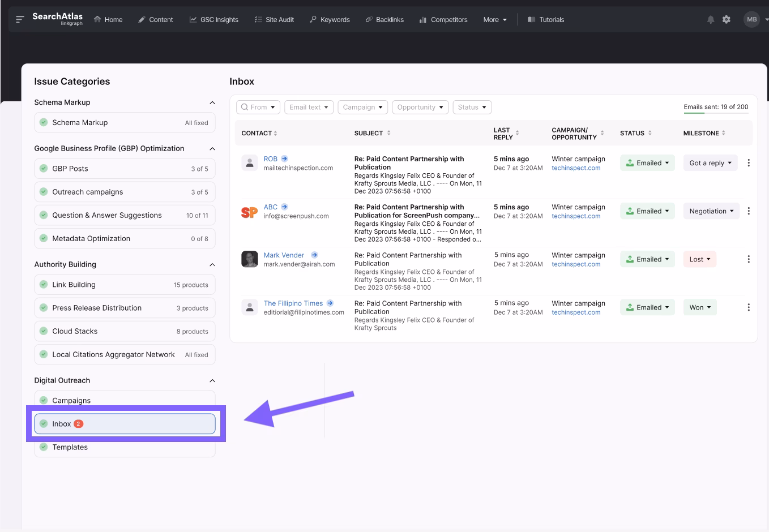Click the emails sent progress bar
This screenshot has width=769, height=532.
tap(716, 113)
